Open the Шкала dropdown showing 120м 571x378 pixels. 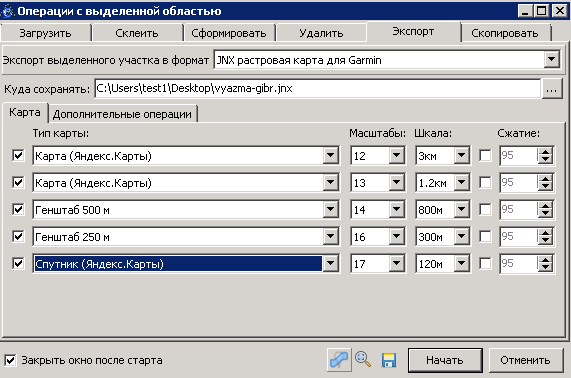point(461,263)
